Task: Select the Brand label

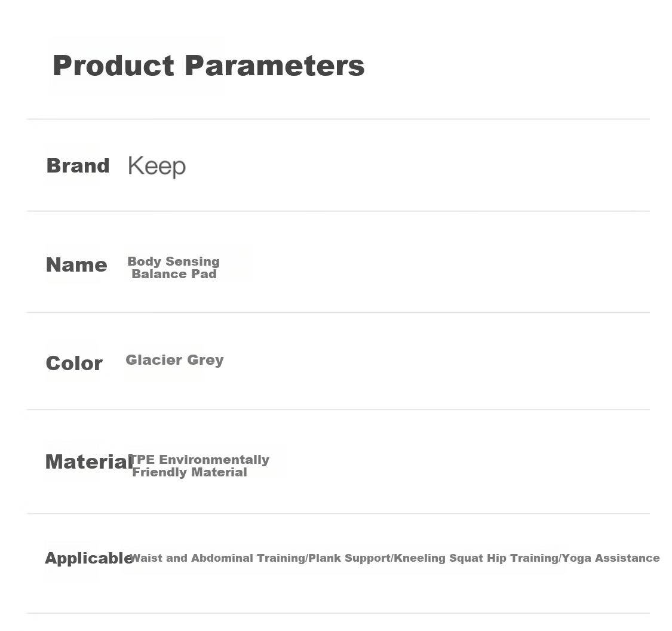Action: (78, 166)
